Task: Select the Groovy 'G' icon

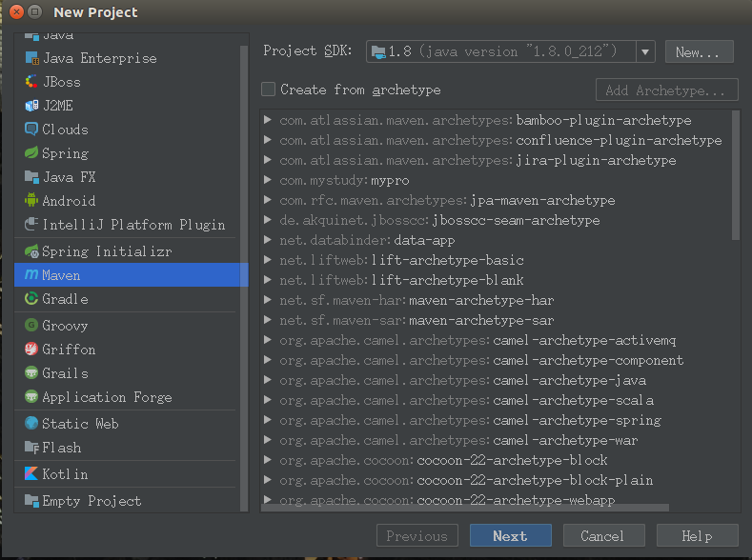Action: coord(31,326)
